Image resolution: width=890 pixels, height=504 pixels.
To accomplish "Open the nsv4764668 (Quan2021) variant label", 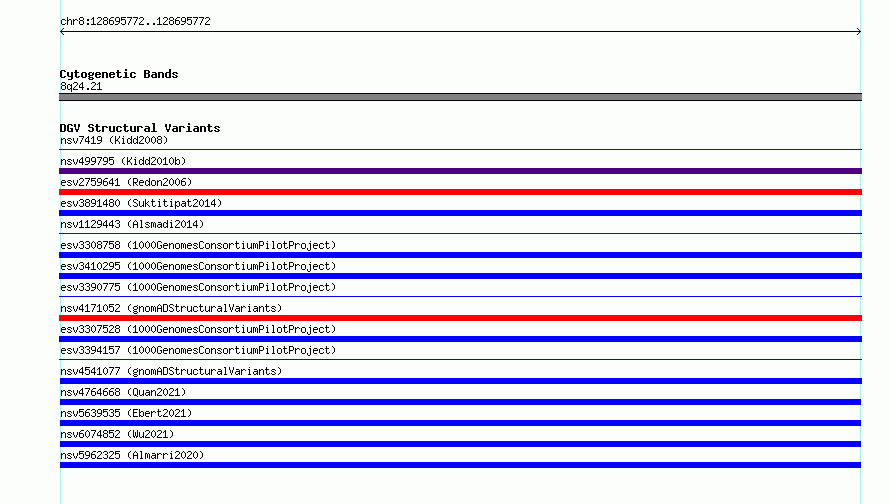I will point(123,392).
